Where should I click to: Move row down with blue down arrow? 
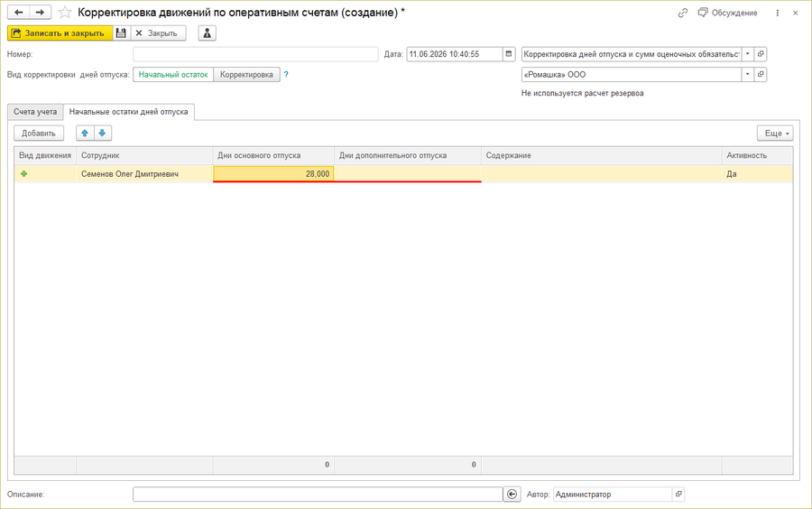click(103, 133)
